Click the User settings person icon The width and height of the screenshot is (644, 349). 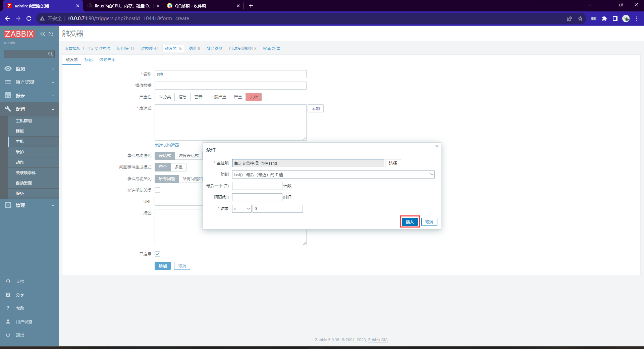[8, 321]
